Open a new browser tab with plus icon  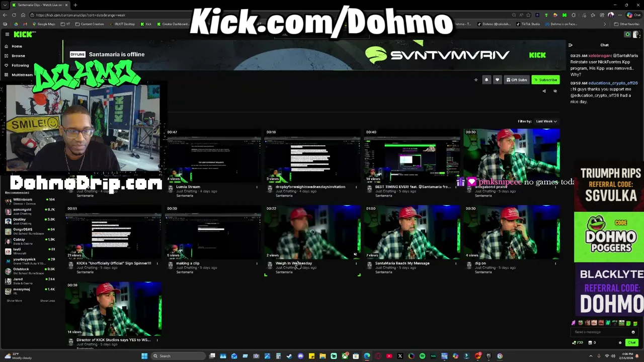click(75, 5)
